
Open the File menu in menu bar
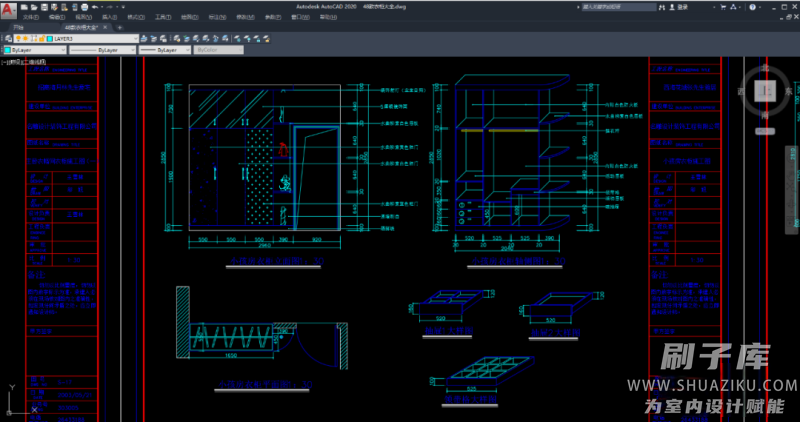[x=31, y=17]
